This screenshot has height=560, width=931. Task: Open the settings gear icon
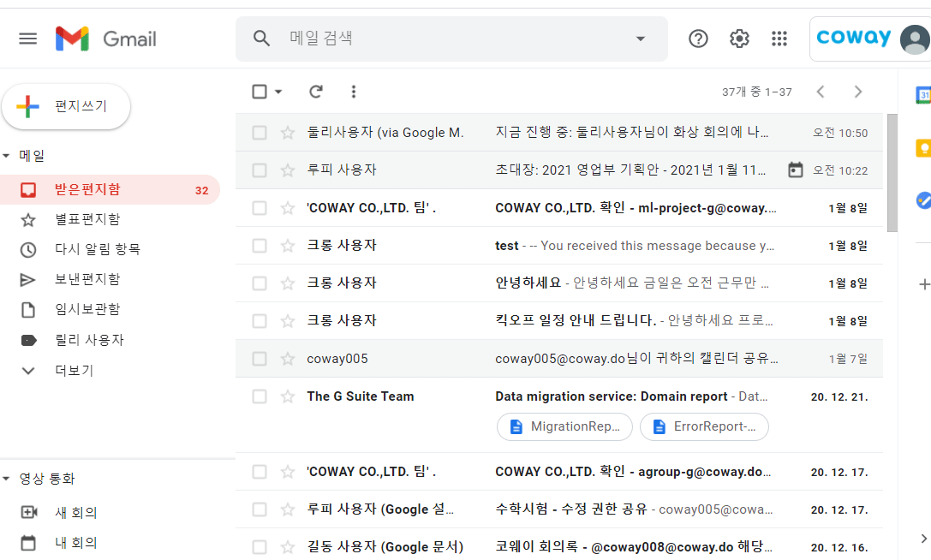tap(739, 39)
